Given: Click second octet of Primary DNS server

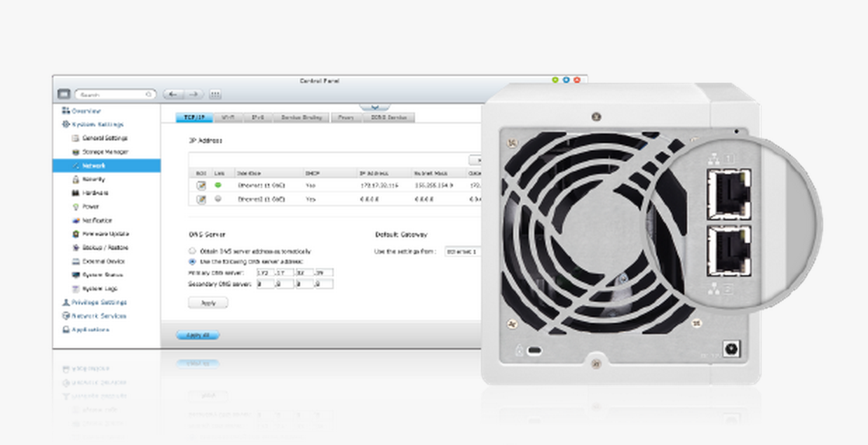Looking at the screenshot, I should (x=285, y=272).
